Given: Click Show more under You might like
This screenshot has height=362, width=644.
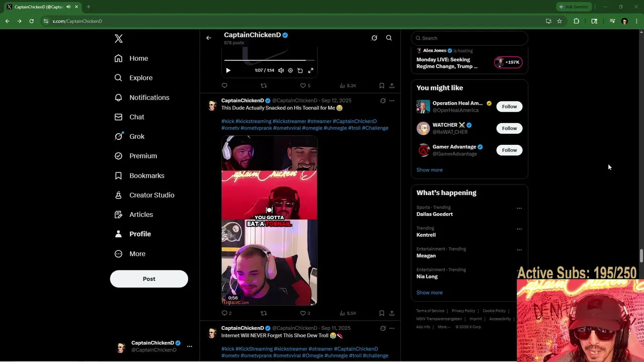Looking at the screenshot, I should point(429,170).
